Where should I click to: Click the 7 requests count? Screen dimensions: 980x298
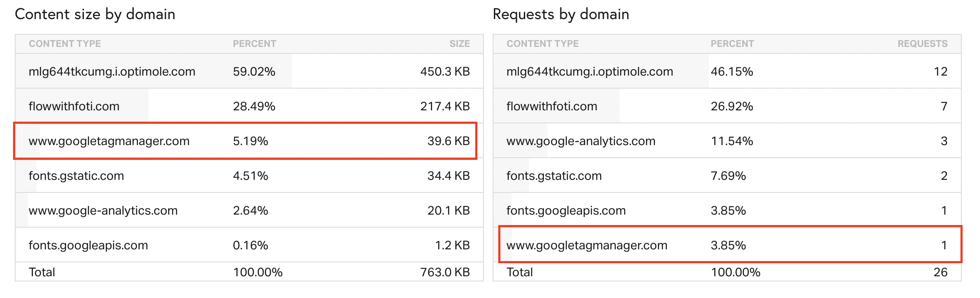944,106
